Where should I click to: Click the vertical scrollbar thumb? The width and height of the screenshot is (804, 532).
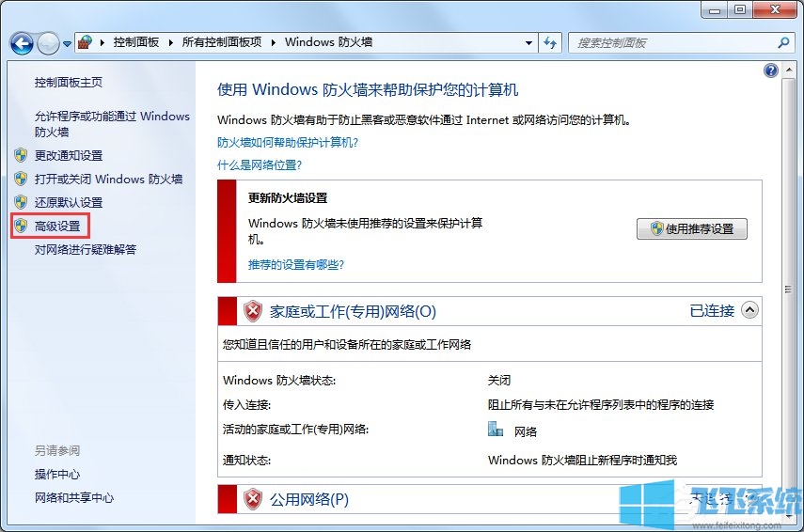point(788,289)
